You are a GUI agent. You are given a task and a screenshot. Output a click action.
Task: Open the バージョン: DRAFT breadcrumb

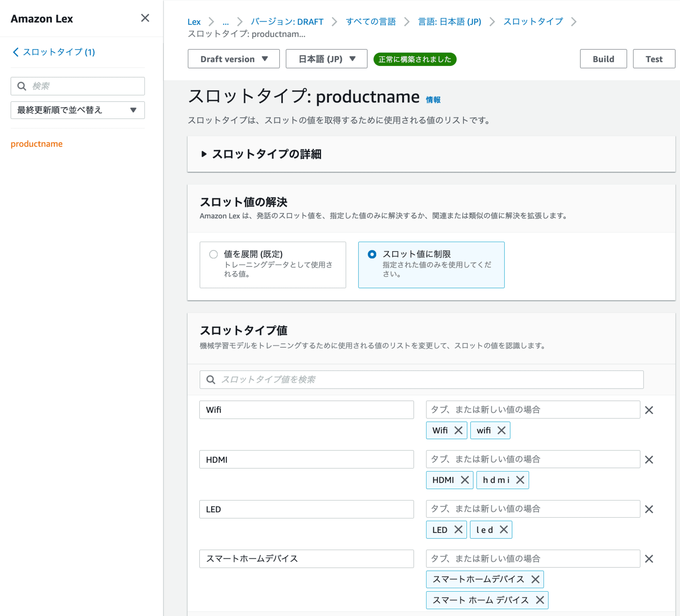(x=287, y=22)
